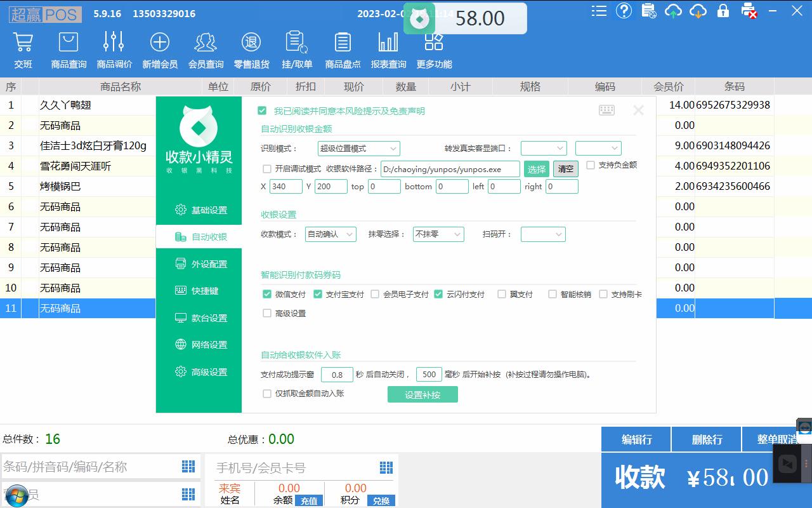Click the Windows Start orb
Image resolution: width=812 pixels, height=508 pixels.
pyautogui.click(x=16, y=495)
